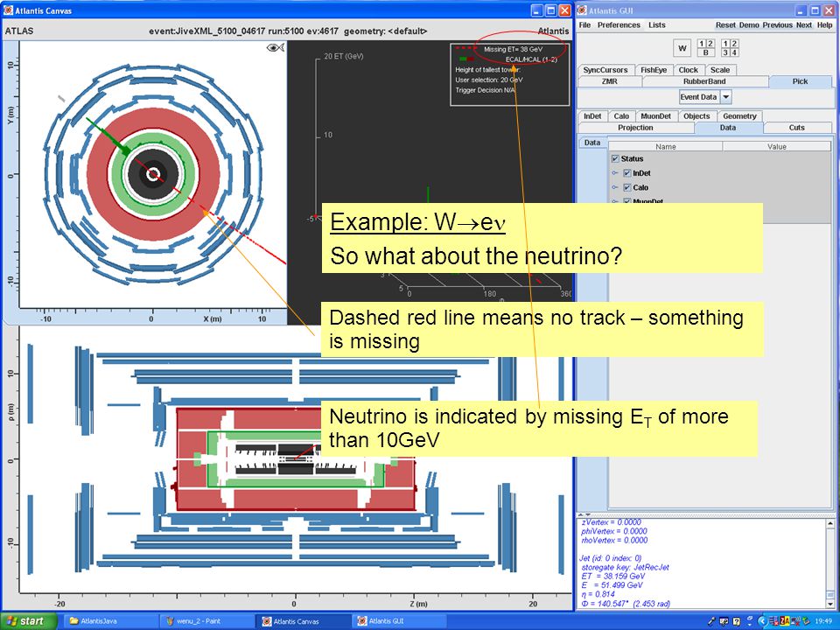Click the Reset button
The image size is (840, 630).
(x=725, y=25)
